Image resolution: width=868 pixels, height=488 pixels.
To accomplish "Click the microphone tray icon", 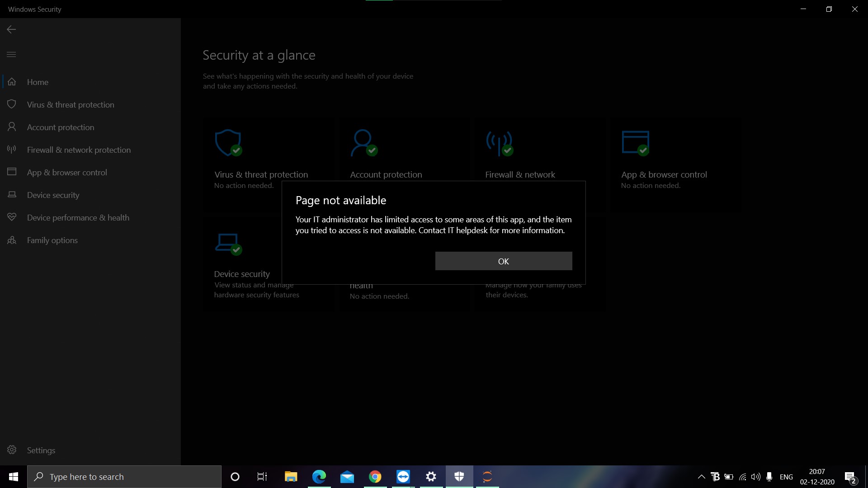I will 769,477.
